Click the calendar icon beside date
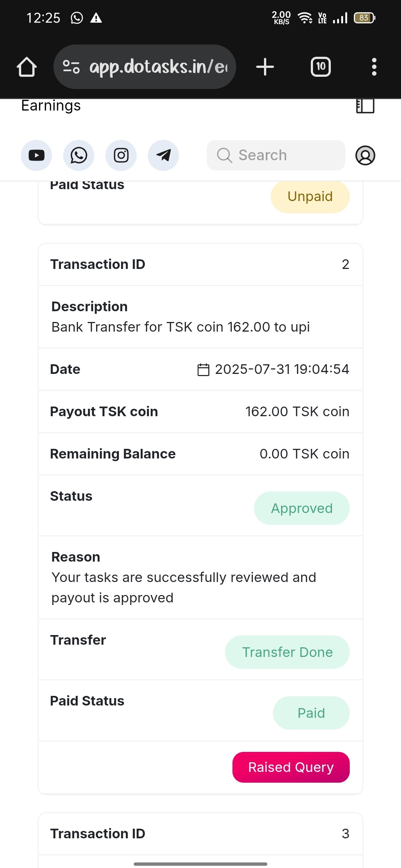 (x=203, y=369)
